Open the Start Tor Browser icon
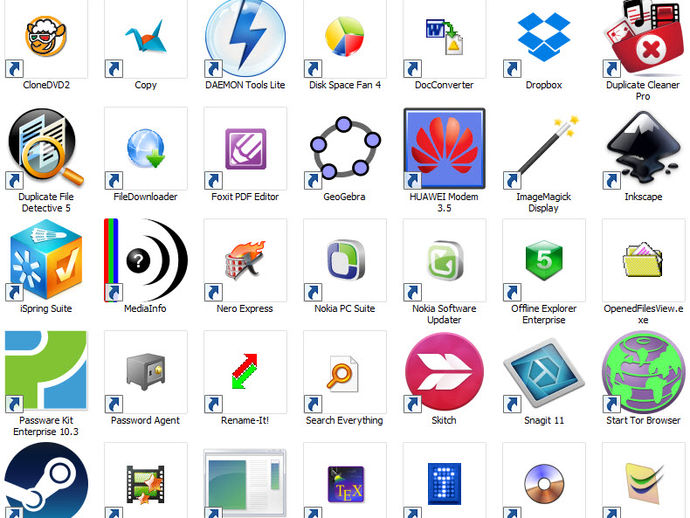Viewport: 690px width, 518px height. (x=643, y=372)
